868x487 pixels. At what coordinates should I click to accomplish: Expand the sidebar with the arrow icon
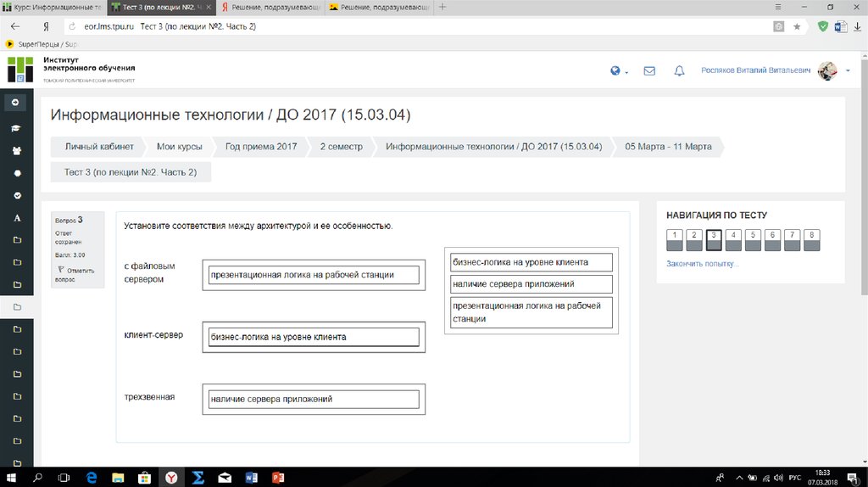pyautogui.click(x=15, y=103)
